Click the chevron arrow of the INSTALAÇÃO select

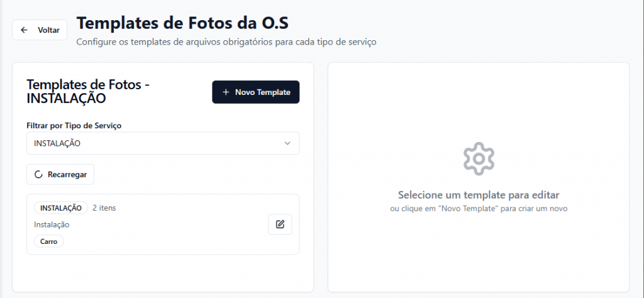point(287,143)
